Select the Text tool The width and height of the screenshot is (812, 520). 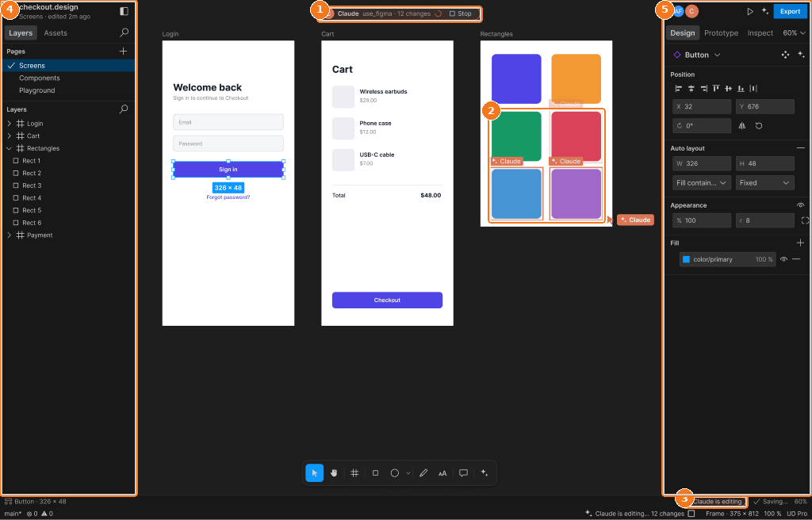[x=442, y=473]
